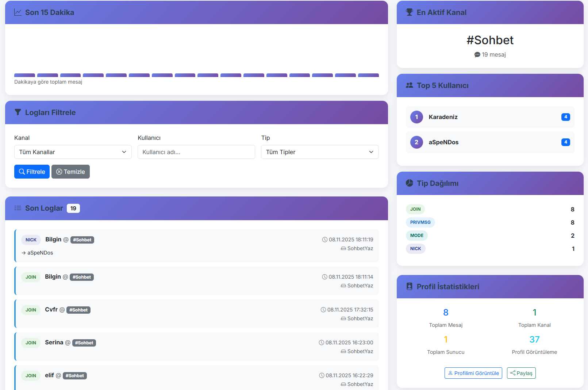Open the Tüm Kanallar channel dropdown
588x390 pixels.
point(73,152)
